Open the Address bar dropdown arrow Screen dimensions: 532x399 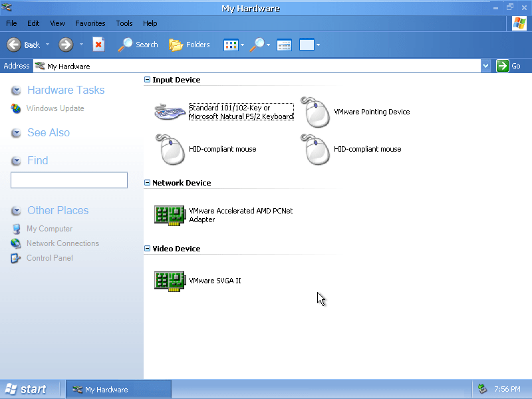click(x=485, y=66)
